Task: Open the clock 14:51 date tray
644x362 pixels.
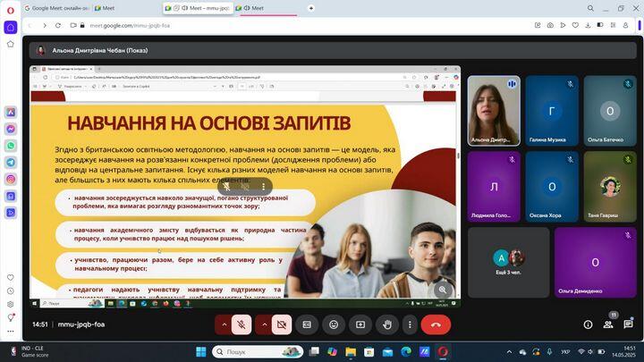Action: click(x=626, y=352)
